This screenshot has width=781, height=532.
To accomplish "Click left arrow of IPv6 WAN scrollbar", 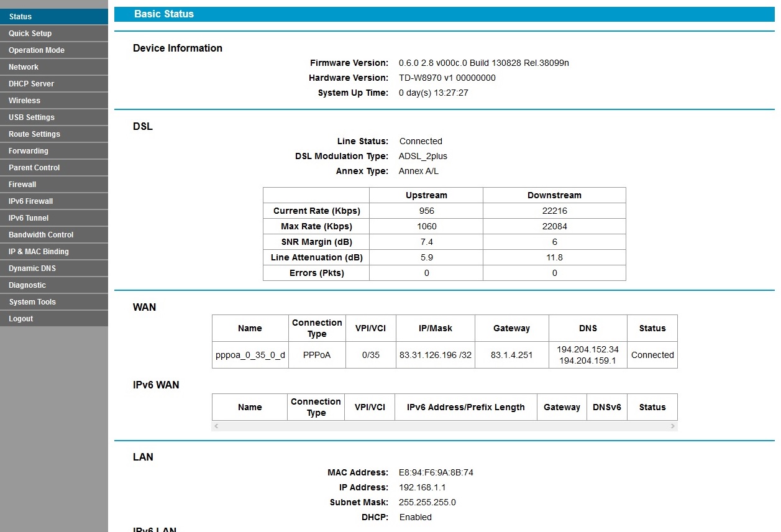I will tap(216, 426).
